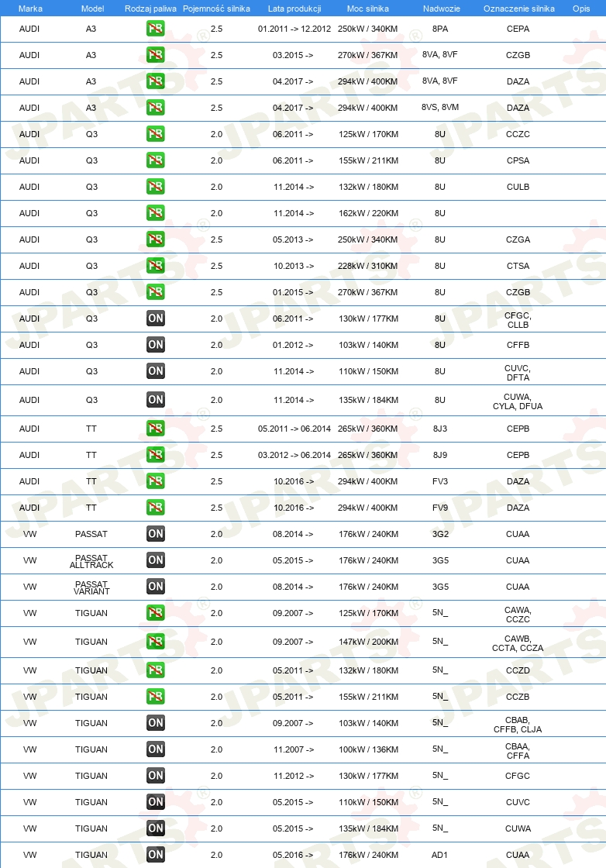Click the Opis column header
The height and width of the screenshot is (868, 606).
point(581,9)
